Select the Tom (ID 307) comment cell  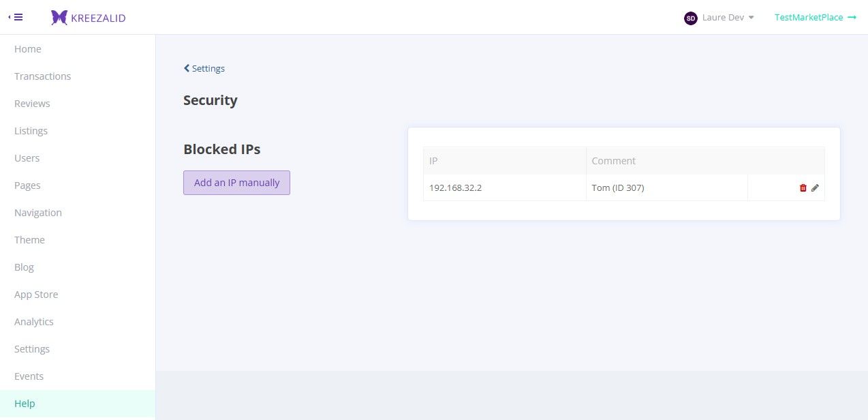[x=667, y=187]
